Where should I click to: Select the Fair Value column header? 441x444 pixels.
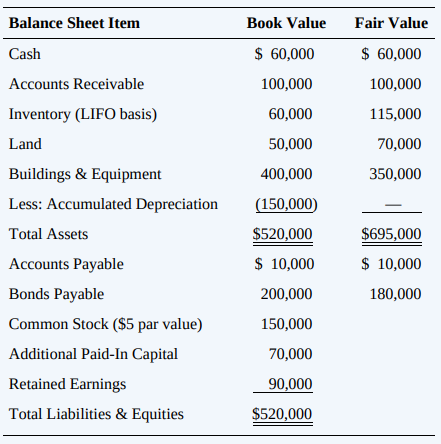[391, 23]
